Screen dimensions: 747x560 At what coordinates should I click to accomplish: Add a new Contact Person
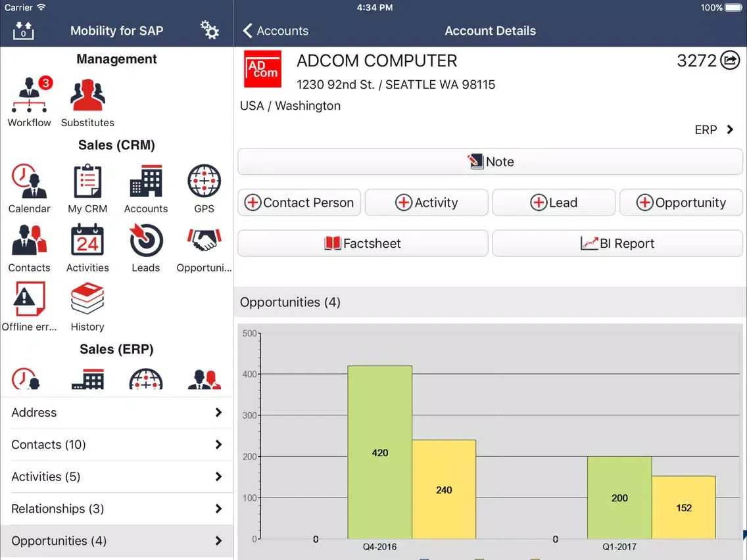point(299,202)
